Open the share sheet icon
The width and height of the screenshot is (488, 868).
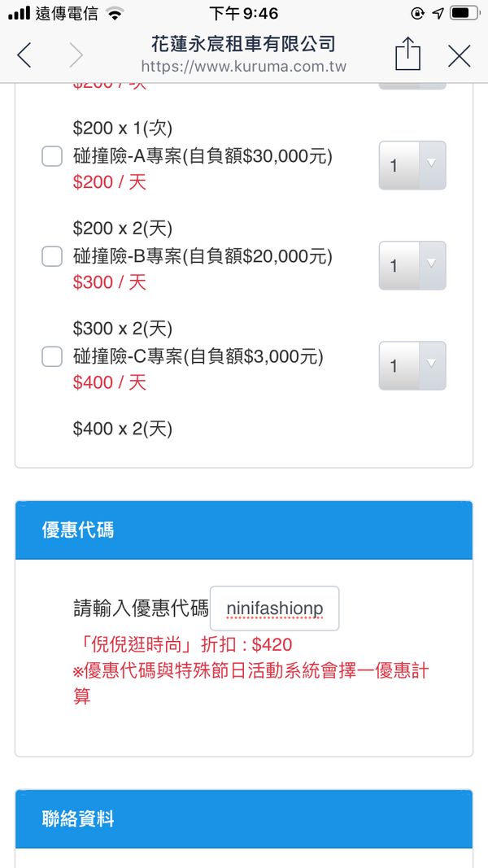click(408, 55)
